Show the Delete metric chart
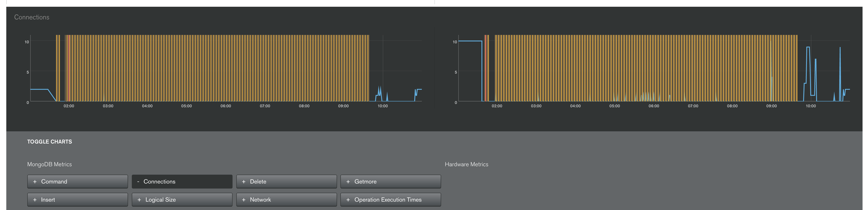Image resolution: width=868 pixels, height=210 pixels. pos(286,181)
